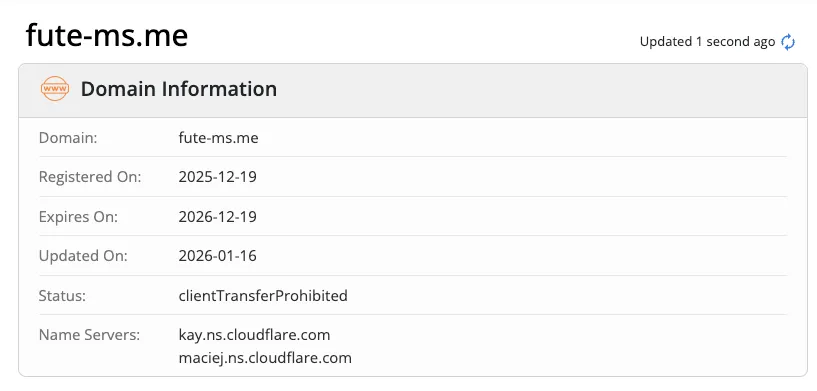
Task: Select the Domain value fute-ms.me
Action: tap(218, 138)
